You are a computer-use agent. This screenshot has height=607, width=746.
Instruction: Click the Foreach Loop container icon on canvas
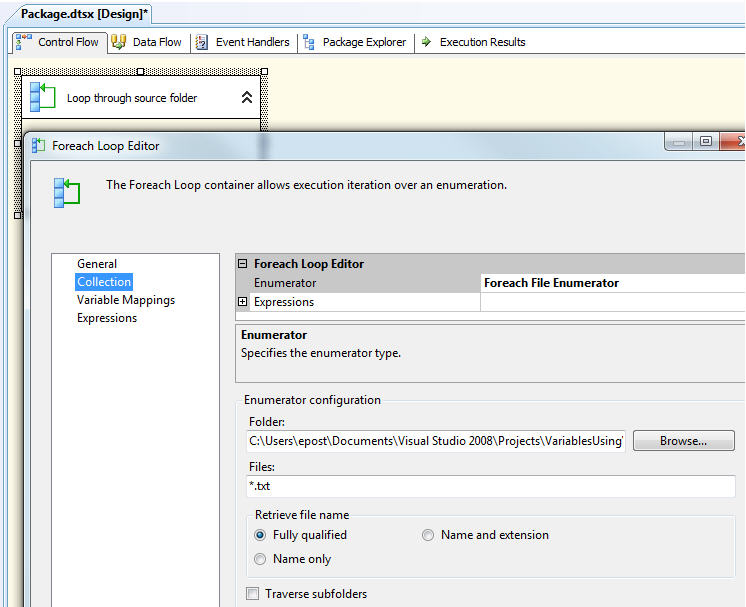point(42,97)
